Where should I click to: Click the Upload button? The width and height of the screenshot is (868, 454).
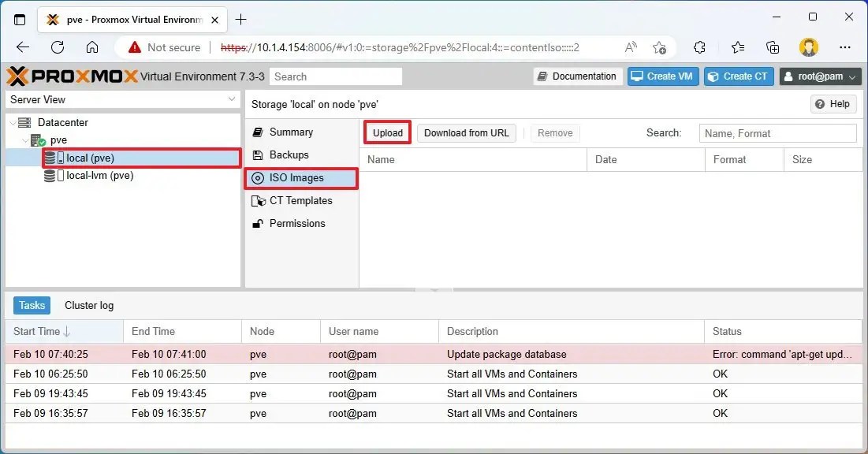[x=387, y=132]
